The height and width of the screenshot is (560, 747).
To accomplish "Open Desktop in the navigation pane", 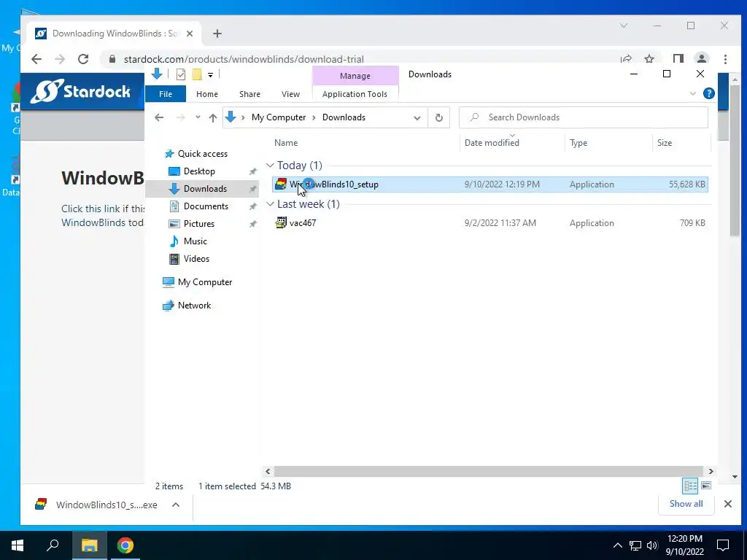I will point(199,171).
